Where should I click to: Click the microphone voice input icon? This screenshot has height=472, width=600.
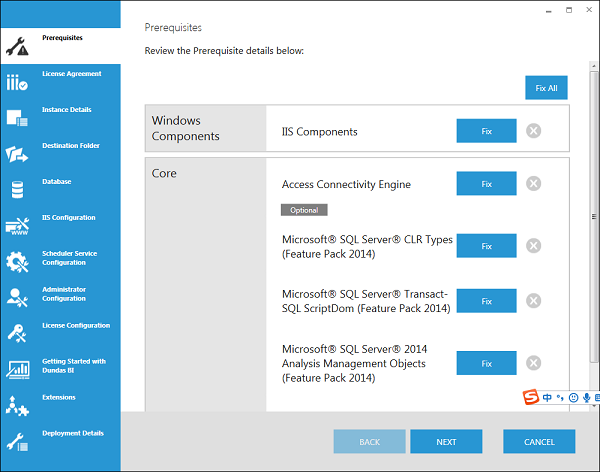(x=586, y=398)
